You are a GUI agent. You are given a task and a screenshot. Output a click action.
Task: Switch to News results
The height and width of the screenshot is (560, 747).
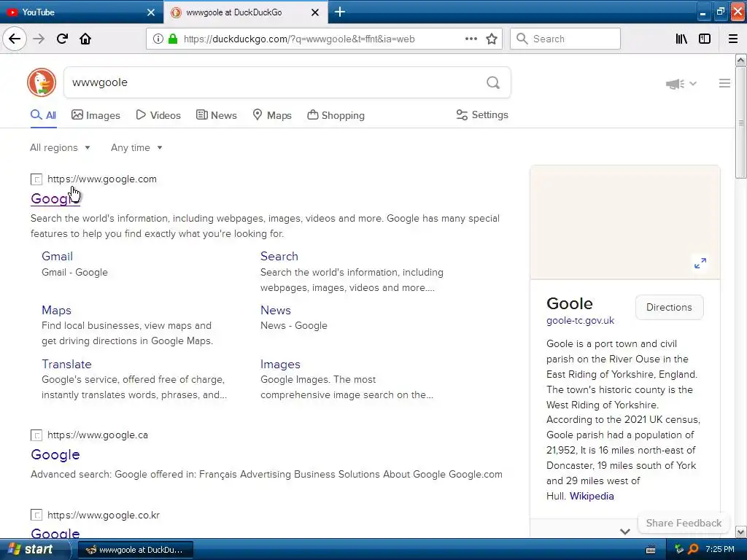coord(217,115)
